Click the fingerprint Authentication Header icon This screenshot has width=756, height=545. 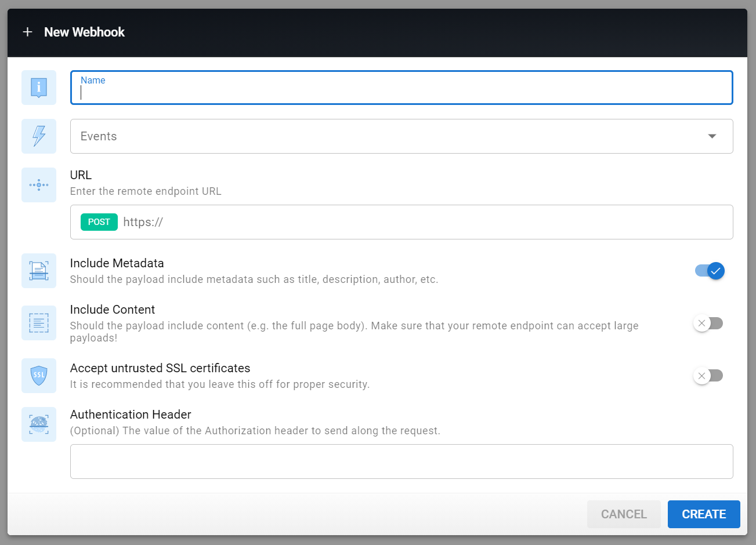[x=38, y=424]
